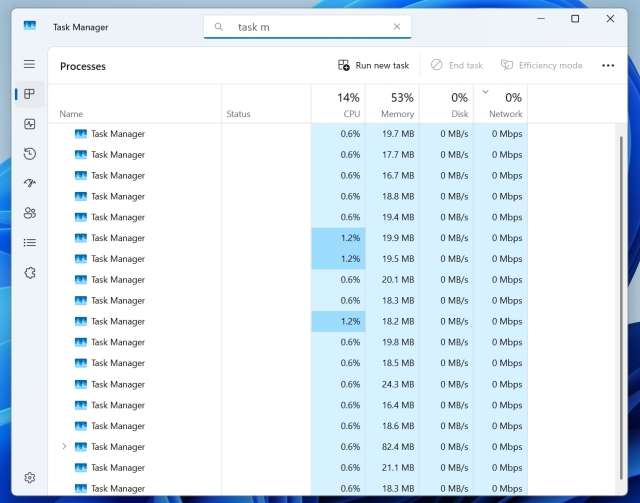Click the vertical scrollbar of process list
The height and width of the screenshot is (503, 640).
621,308
